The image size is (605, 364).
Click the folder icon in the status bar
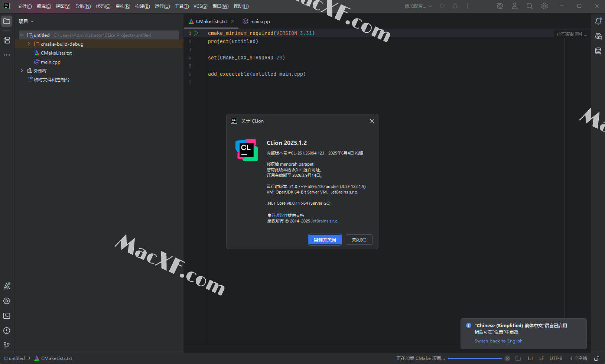coord(518,358)
